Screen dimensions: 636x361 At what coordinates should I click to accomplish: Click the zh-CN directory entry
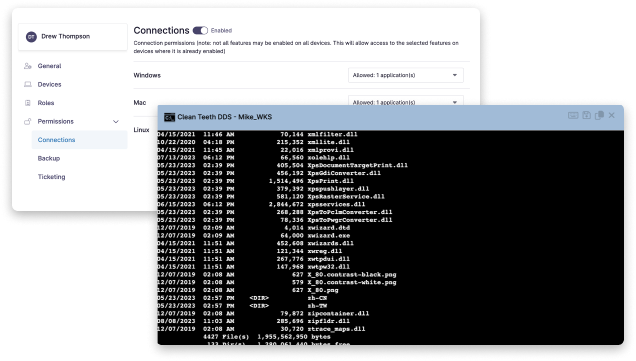[x=317, y=298]
